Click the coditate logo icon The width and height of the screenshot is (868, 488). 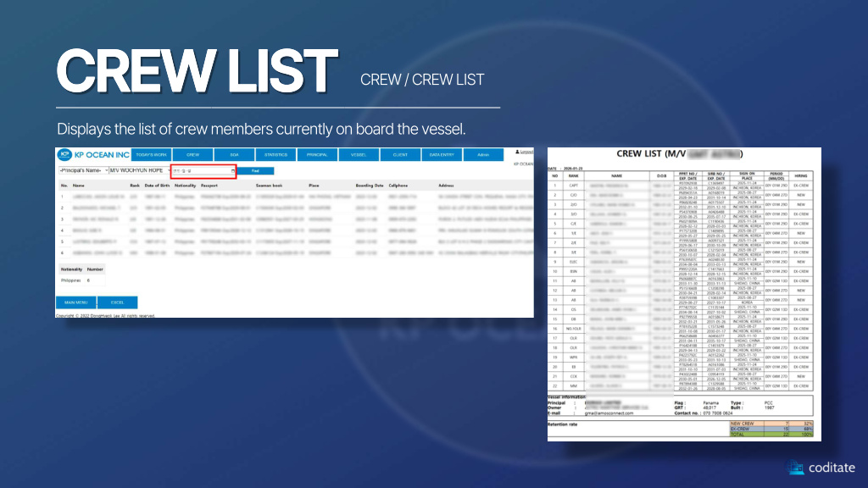(x=794, y=468)
